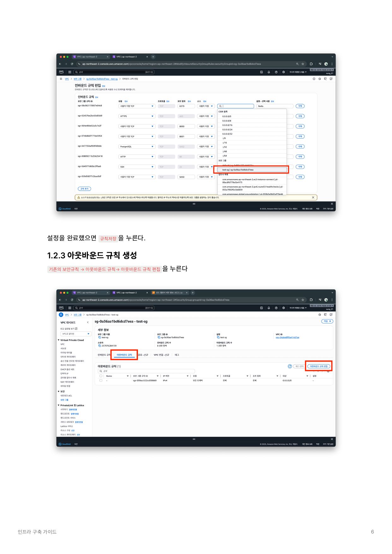The image size is (392, 554).
Task: Open the external link icon beside EC2 글로벌 보기
Action: tap(76, 329)
